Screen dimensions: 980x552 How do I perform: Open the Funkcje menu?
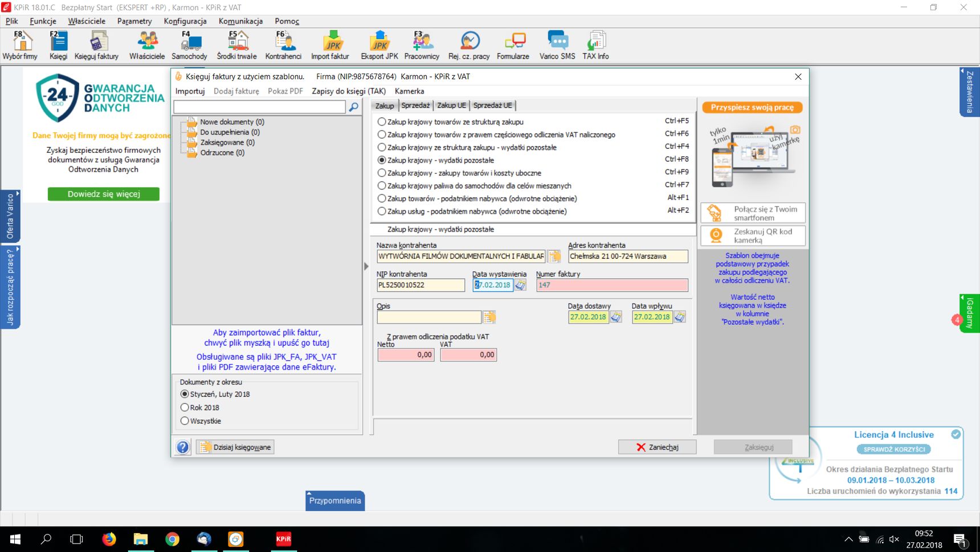43,21
